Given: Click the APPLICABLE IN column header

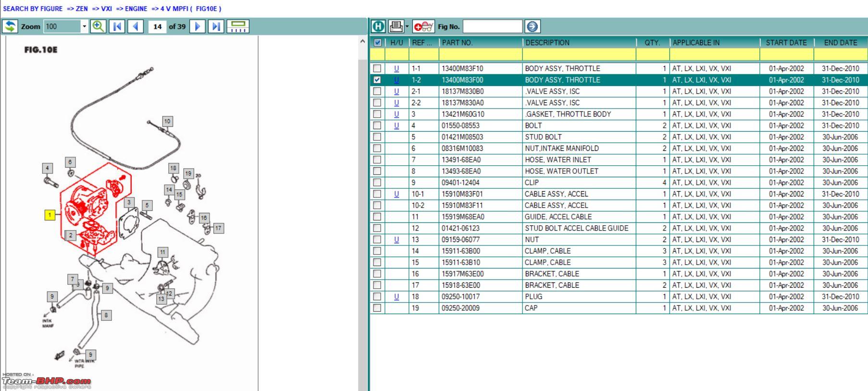Looking at the screenshot, I should [715, 42].
